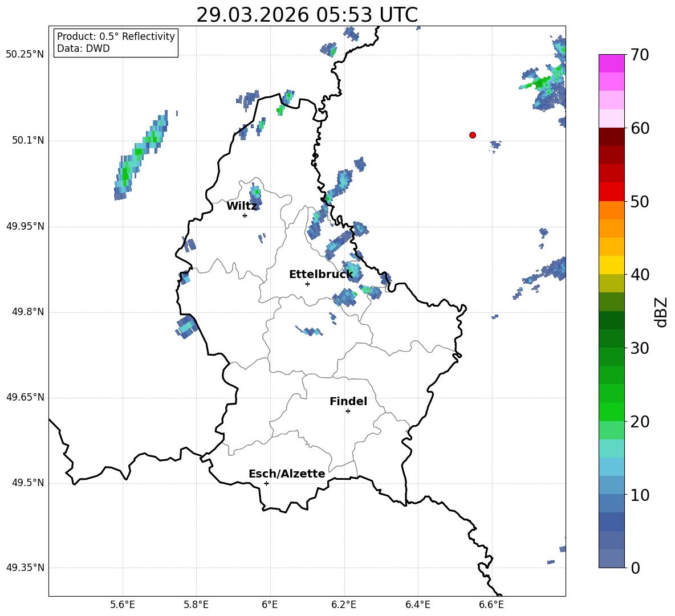This screenshot has height=616, width=675.
Task: Click the 50.25°N latitude label
Action: [26, 55]
